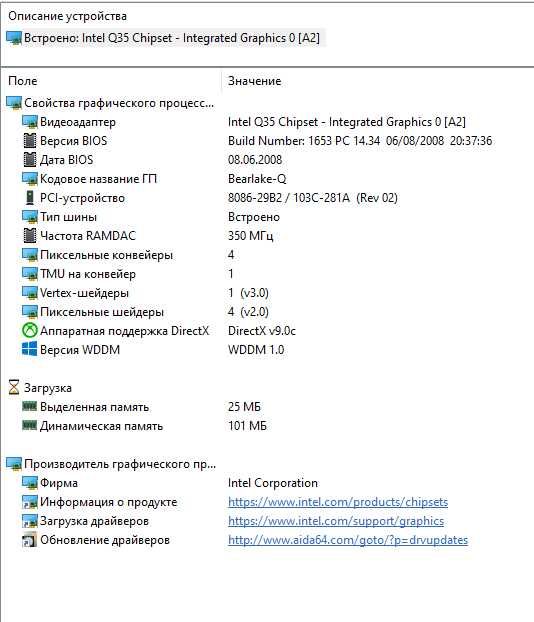Click the value 'WDDM 1.0'
This screenshot has height=622, width=534.
(256, 350)
